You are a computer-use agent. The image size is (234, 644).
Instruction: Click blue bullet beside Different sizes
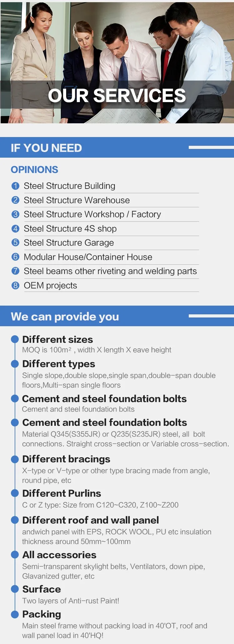tap(15, 339)
